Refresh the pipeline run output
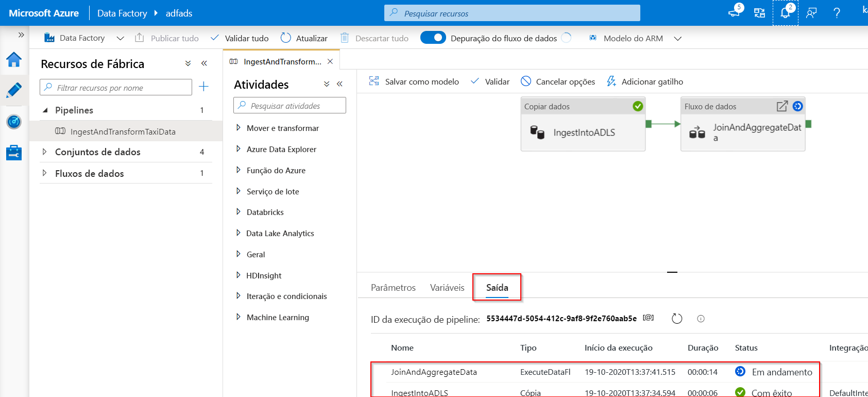Viewport: 868px width, 397px height. point(677,319)
